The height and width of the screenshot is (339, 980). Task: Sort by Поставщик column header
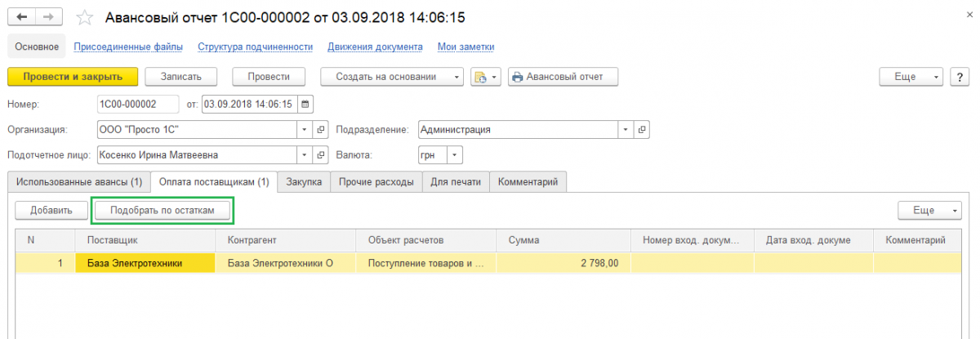[x=145, y=240]
